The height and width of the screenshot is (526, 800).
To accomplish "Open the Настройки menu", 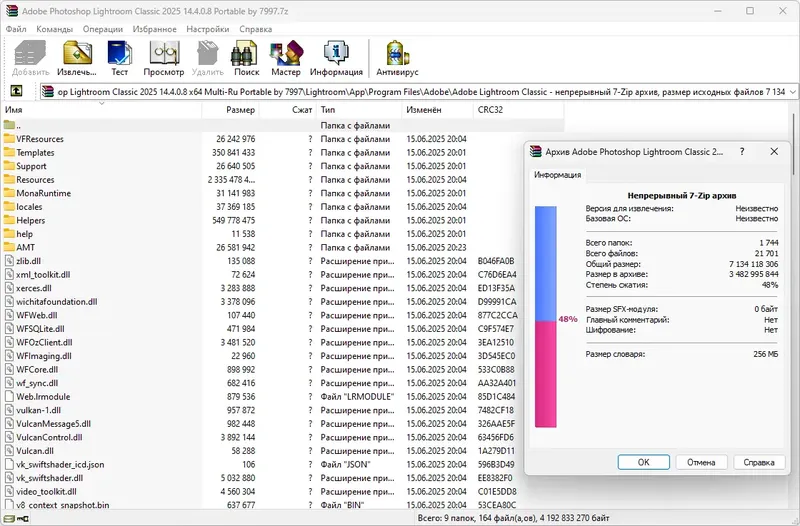I will (208, 29).
